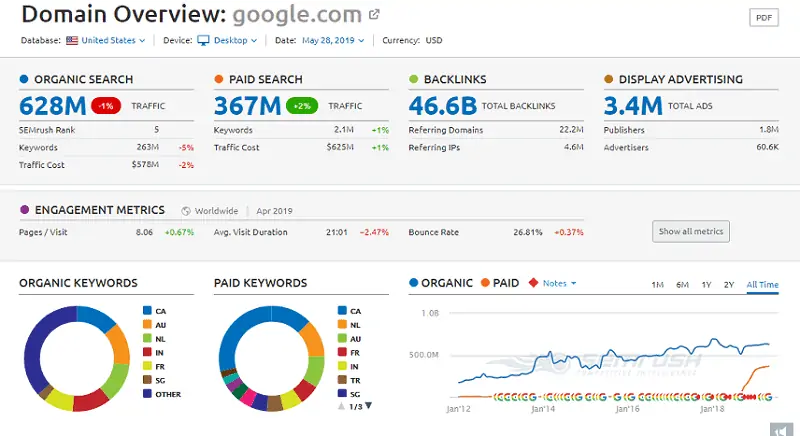Viewport: 800px width, 436px height.
Task: Click the TR swatch in Paid Keywords legend
Action: [x=342, y=380]
